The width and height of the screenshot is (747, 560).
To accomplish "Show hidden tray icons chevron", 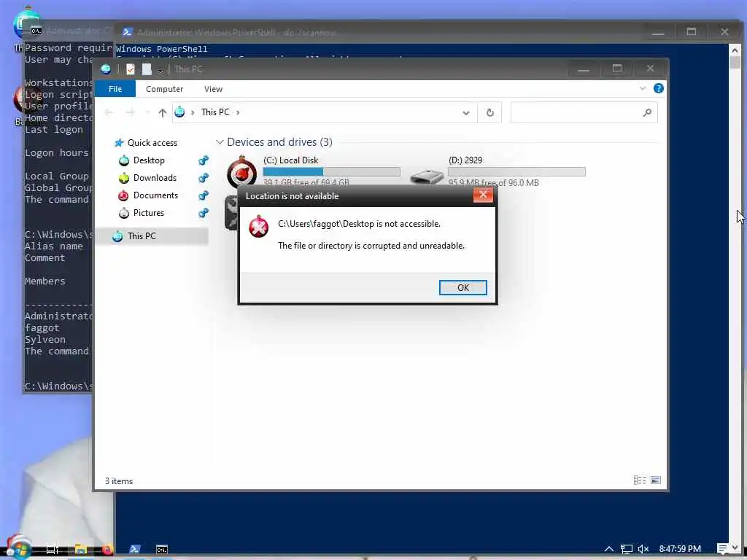I will (x=609, y=548).
